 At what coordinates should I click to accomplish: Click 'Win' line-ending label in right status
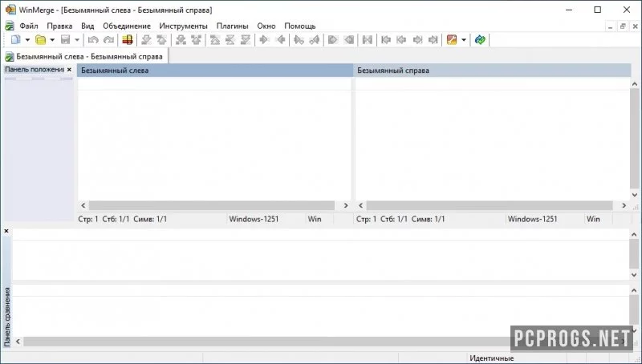(593, 219)
